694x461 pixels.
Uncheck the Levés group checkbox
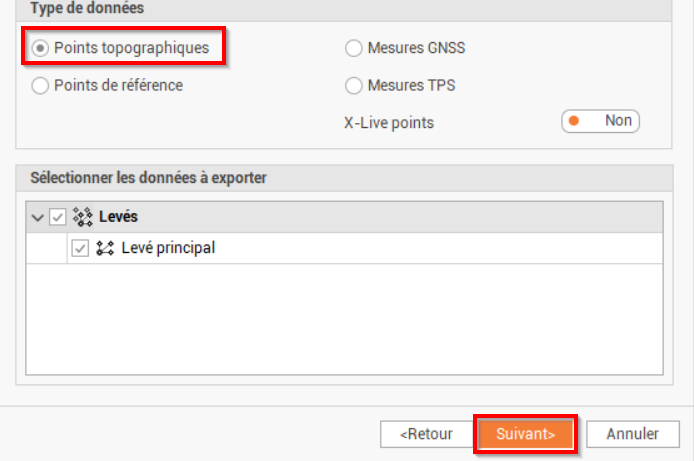pos(58,216)
